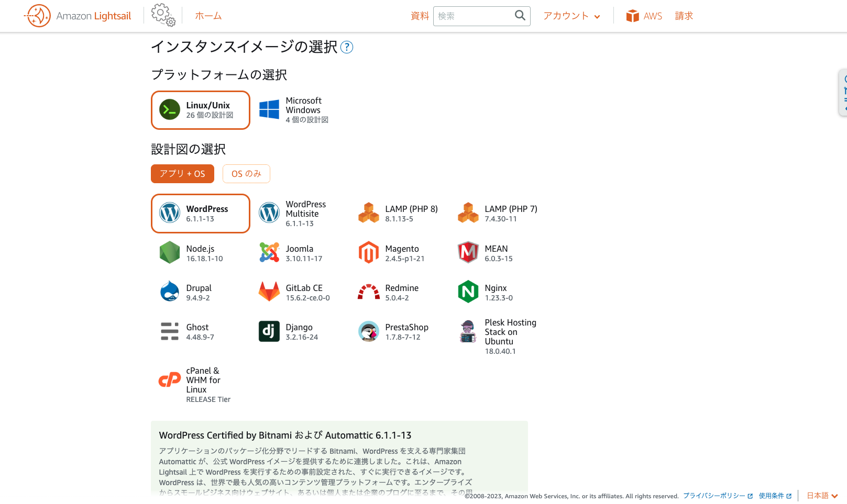This screenshot has height=504, width=847.
Task: Select the Linux/Unix platform option
Action: click(x=201, y=110)
